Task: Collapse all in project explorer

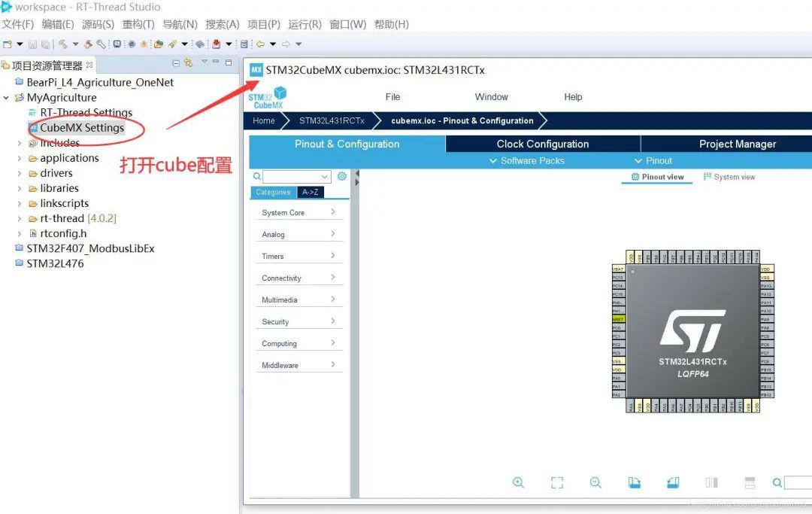Action: point(176,62)
